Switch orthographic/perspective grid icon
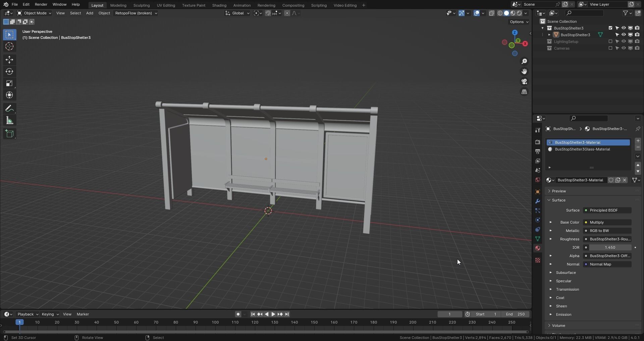 click(x=524, y=92)
